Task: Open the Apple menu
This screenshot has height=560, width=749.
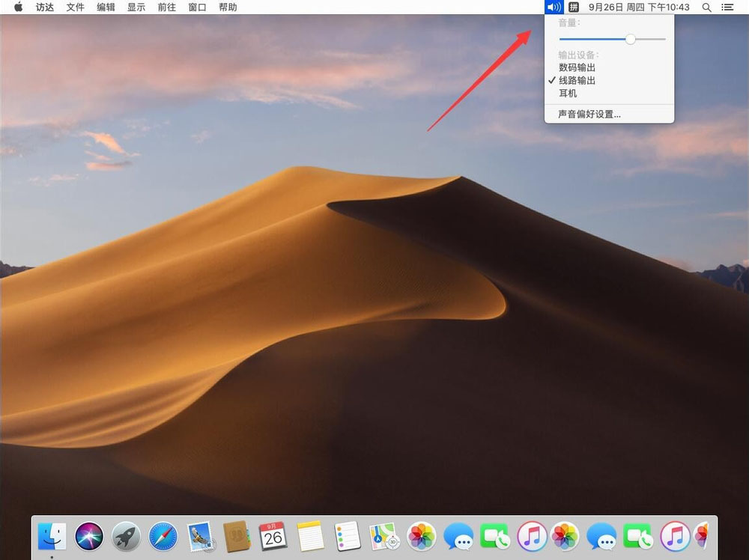Action: (x=18, y=7)
